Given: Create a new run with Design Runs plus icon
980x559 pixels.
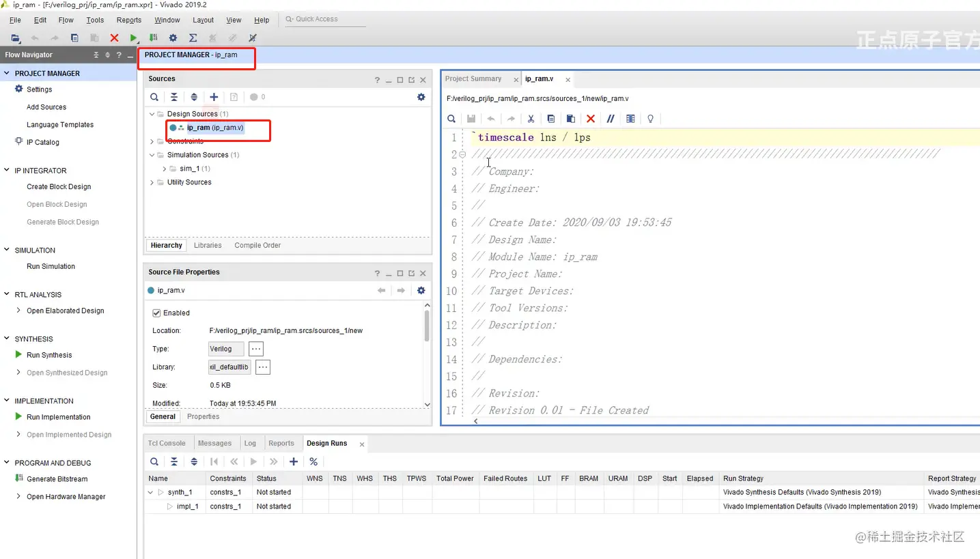Looking at the screenshot, I should [x=294, y=462].
